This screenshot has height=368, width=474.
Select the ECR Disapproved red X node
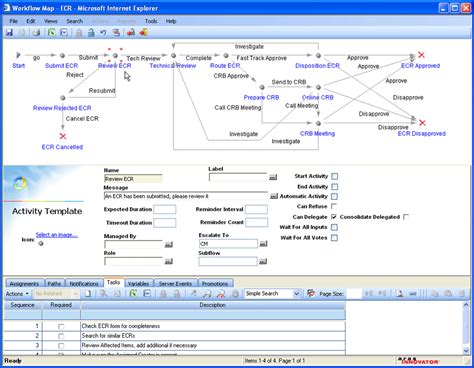click(x=422, y=123)
